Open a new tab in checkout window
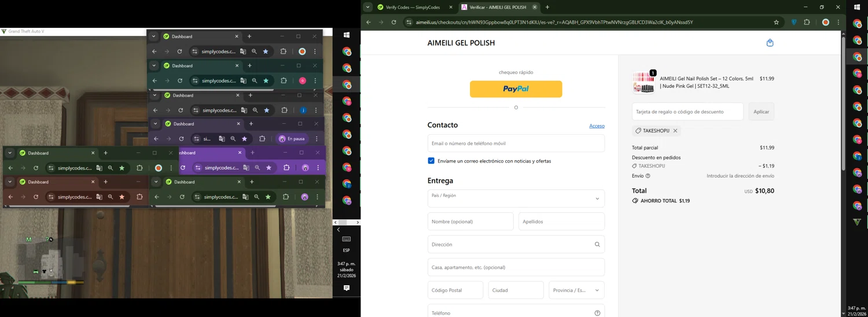Image resolution: width=868 pixels, height=317 pixels. point(547,8)
